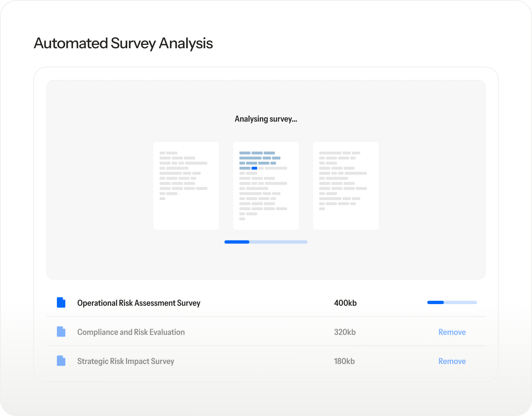Open the Operational Risk Assessment Survey entry

pyautogui.click(x=139, y=303)
